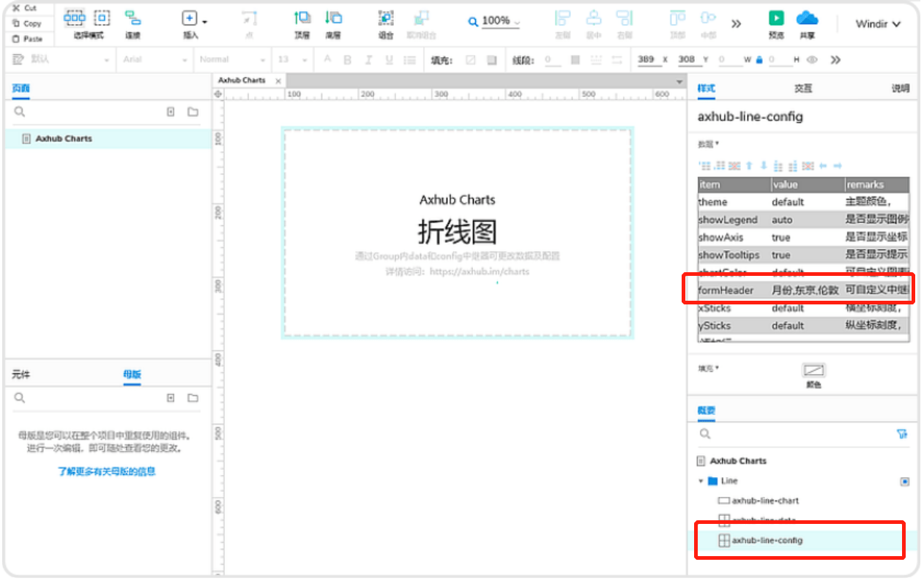Click the 插入 insert icon
The width and height of the screenshot is (924, 581).
[x=190, y=19]
